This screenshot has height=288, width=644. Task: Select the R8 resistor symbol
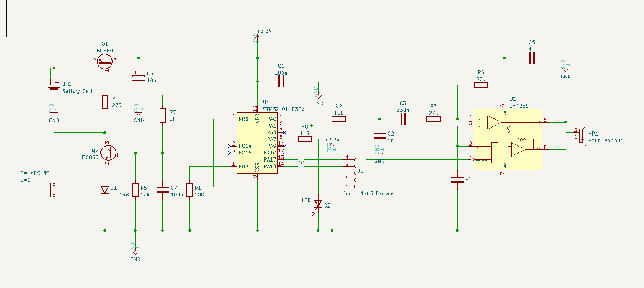click(x=304, y=139)
